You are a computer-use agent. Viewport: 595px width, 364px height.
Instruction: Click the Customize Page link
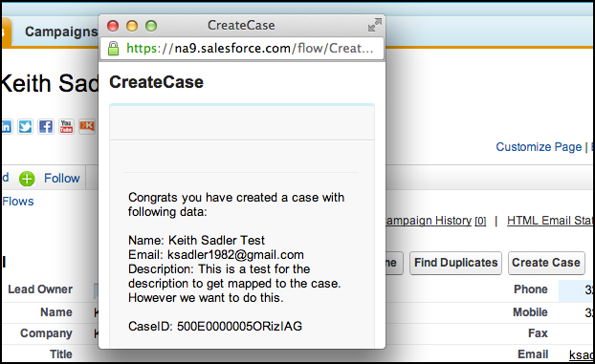point(539,147)
